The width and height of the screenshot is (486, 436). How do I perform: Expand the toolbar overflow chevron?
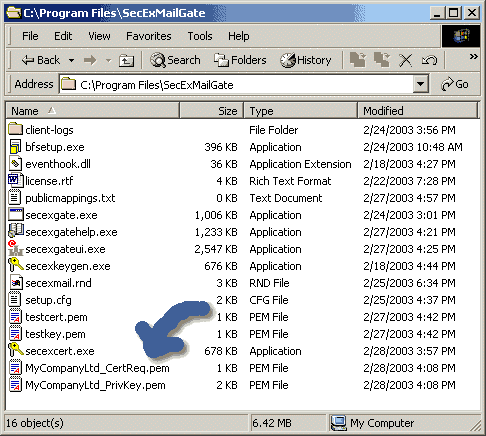click(x=473, y=56)
